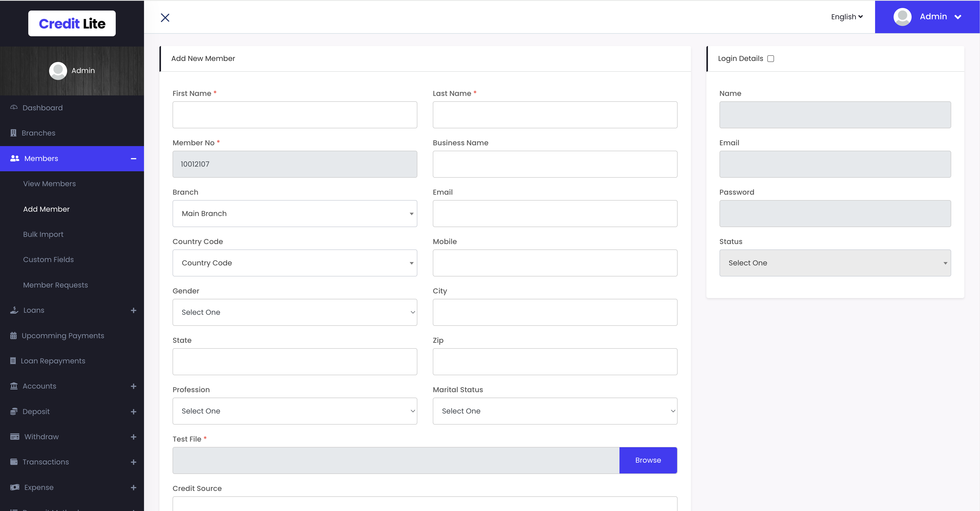Click the Dashboard speedometer icon in the sidebar

(14, 107)
